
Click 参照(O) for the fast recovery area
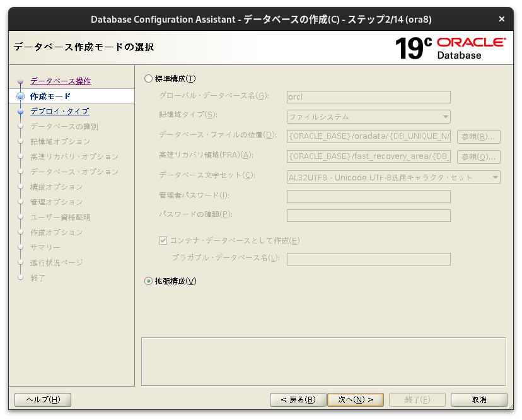point(480,156)
